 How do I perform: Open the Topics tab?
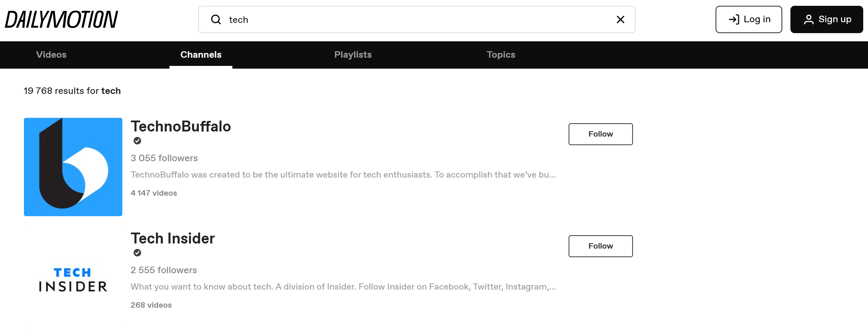click(501, 55)
